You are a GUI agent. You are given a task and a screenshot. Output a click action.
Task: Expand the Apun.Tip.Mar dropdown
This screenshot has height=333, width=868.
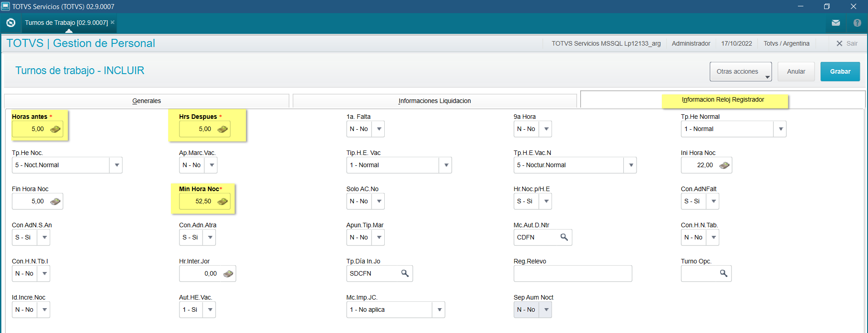pos(379,237)
